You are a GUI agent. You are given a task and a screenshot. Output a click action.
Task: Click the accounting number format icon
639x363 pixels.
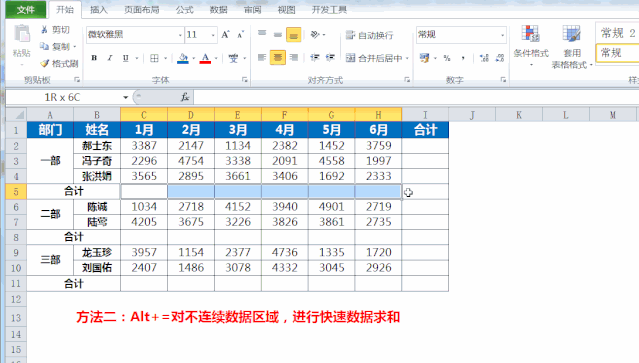tap(424, 58)
